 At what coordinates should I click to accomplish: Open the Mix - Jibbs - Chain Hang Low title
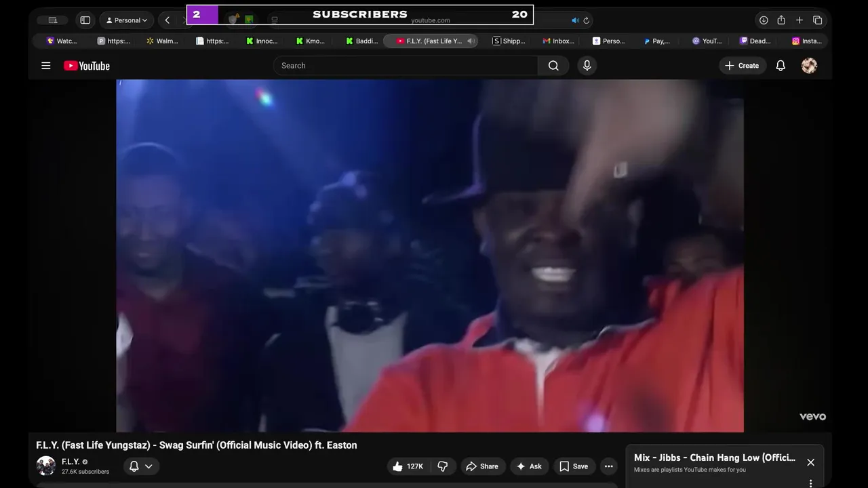(x=715, y=457)
